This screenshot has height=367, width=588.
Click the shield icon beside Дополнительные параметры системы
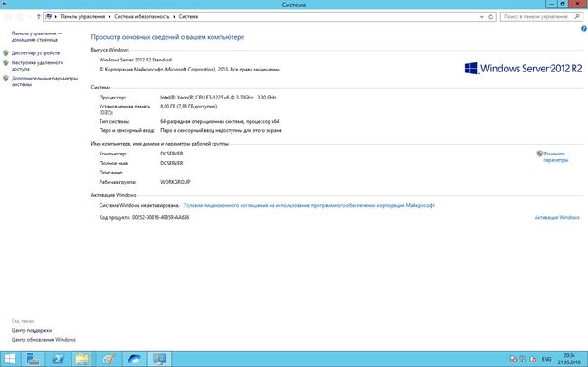5,79
